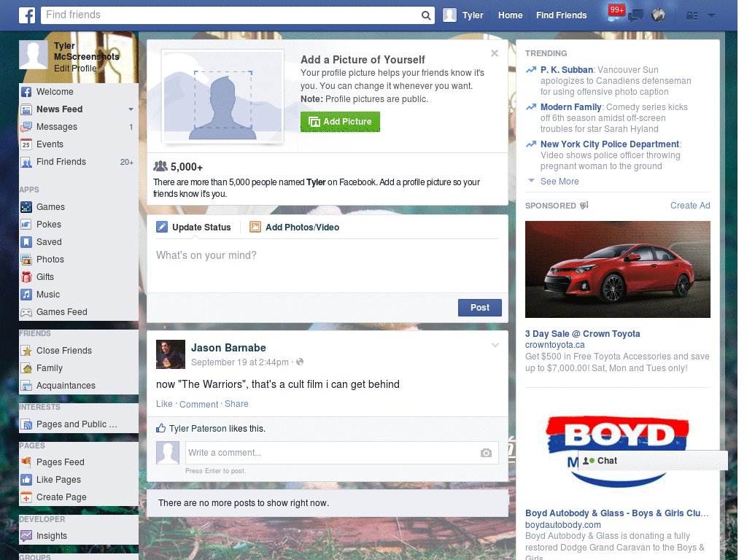Open Games in the Apps section
This screenshot has height=560, width=747.
[x=79, y=207]
